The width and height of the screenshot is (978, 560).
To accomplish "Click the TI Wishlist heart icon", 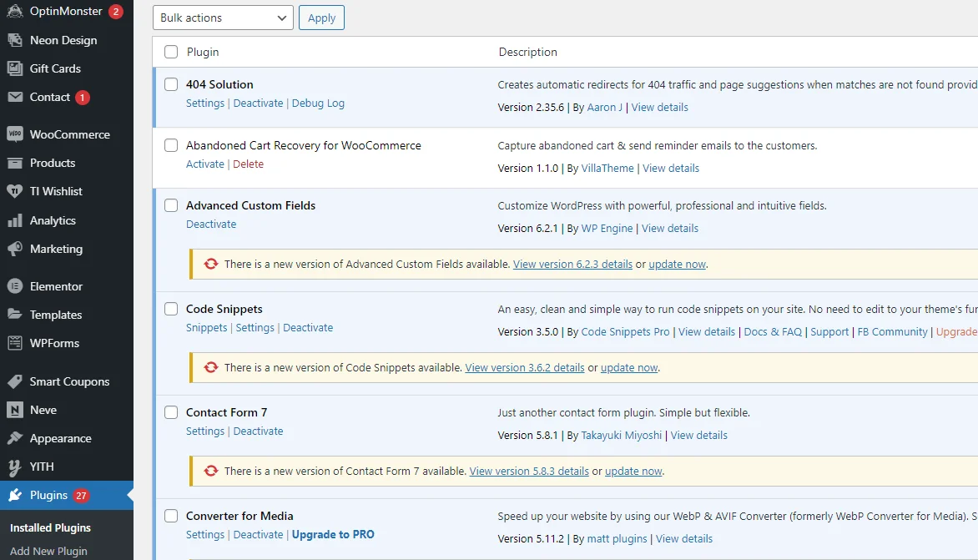I will (14, 191).
